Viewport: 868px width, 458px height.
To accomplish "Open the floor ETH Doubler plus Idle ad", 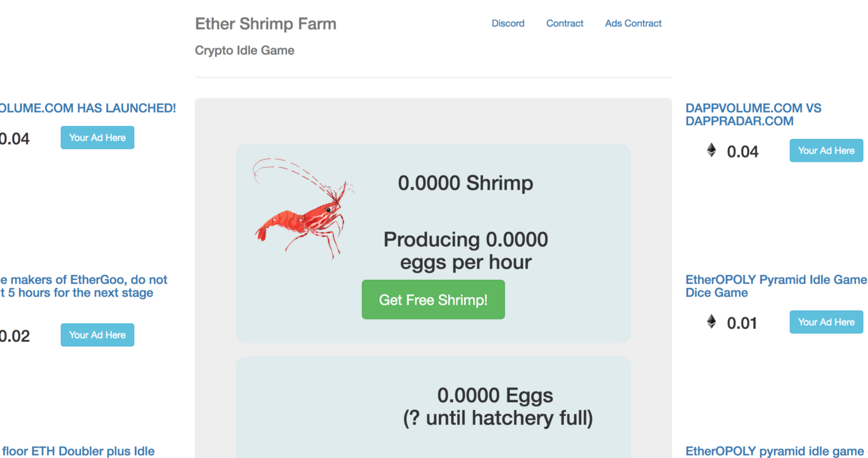I will pos(78,451).
